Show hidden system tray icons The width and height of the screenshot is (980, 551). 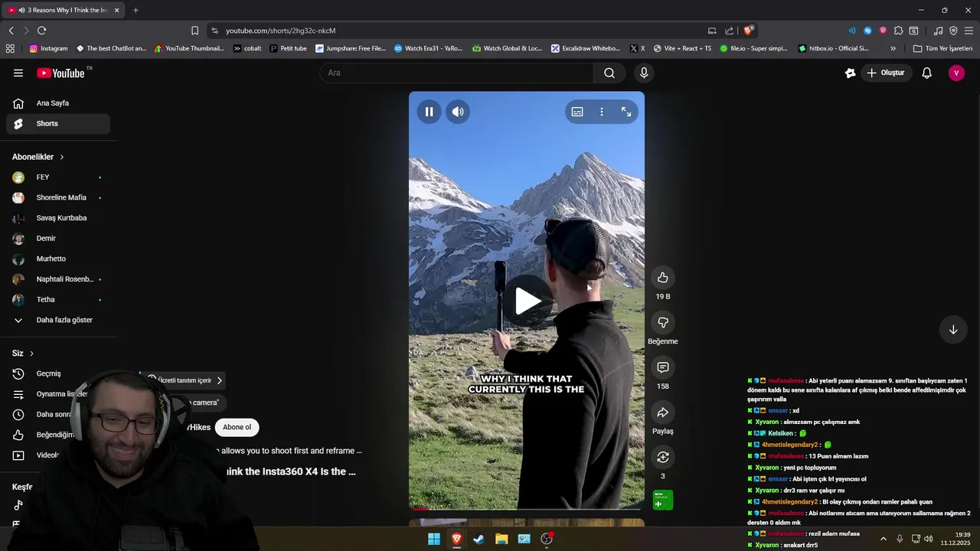(883, 539)
